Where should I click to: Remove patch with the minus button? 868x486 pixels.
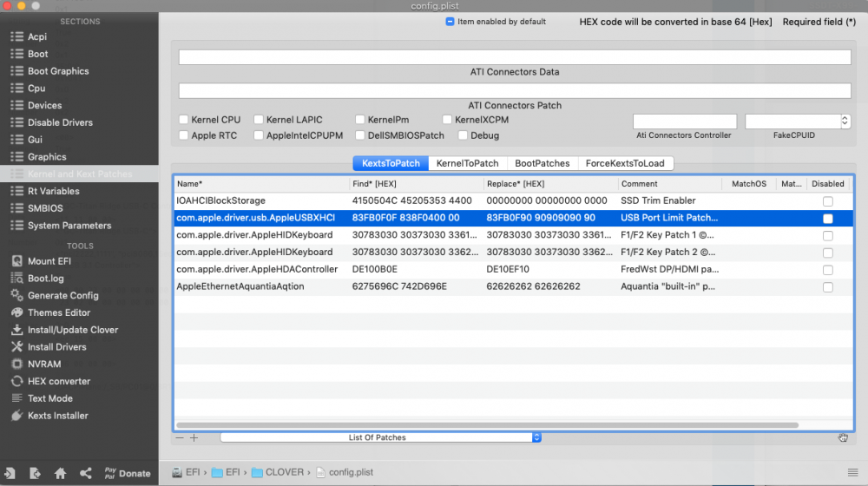180,438
